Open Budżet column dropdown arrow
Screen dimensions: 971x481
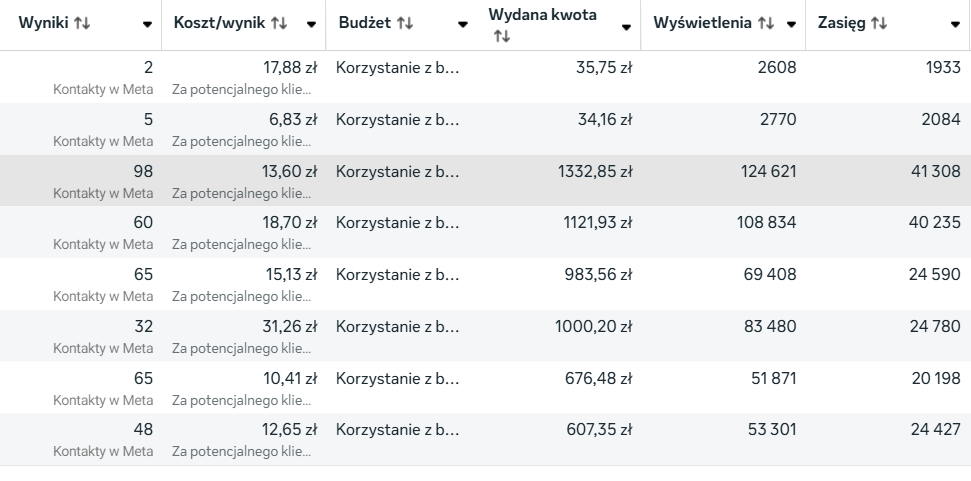tap(463, 25)
